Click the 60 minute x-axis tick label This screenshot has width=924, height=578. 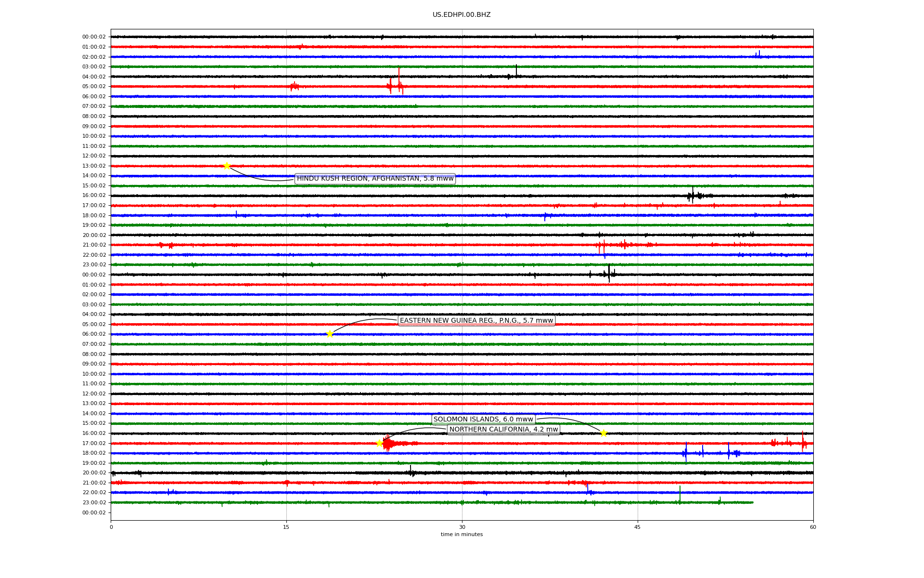[x=813, y=527]
